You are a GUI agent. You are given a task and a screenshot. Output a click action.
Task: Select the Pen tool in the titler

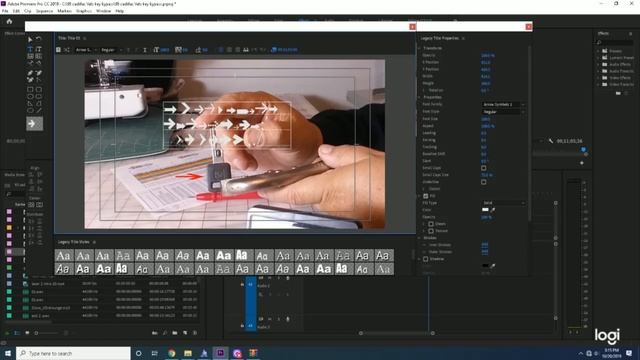pos(30,73)
